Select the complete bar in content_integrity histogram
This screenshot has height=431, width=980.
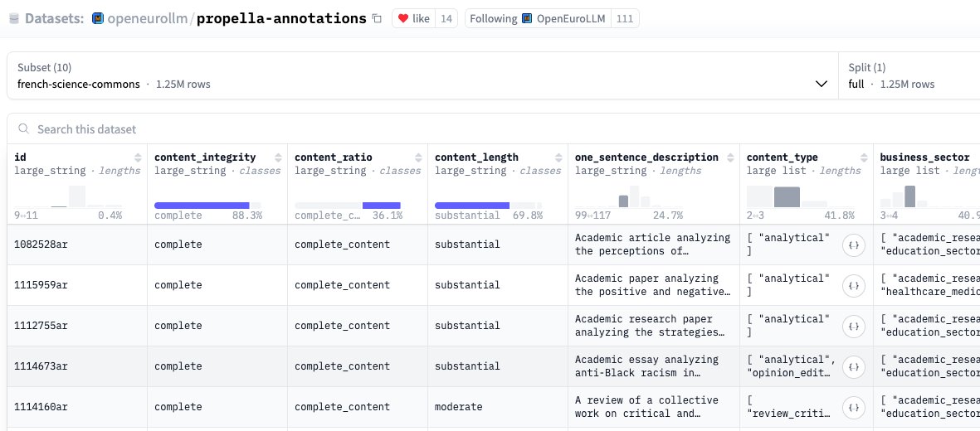[x=202, y=205]
